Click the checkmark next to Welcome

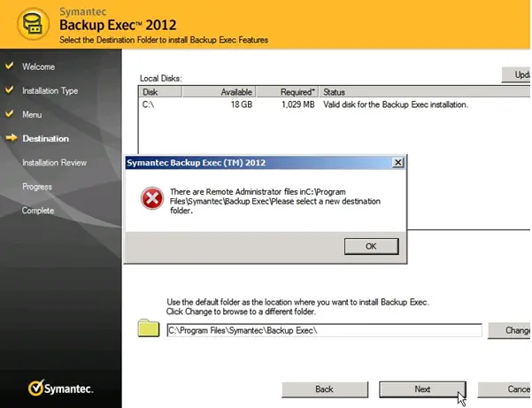10,65
